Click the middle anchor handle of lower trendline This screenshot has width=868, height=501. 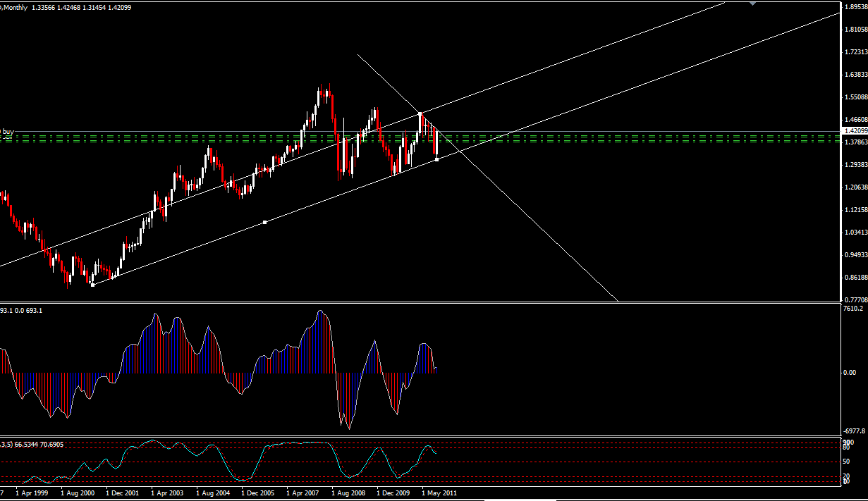264,223
